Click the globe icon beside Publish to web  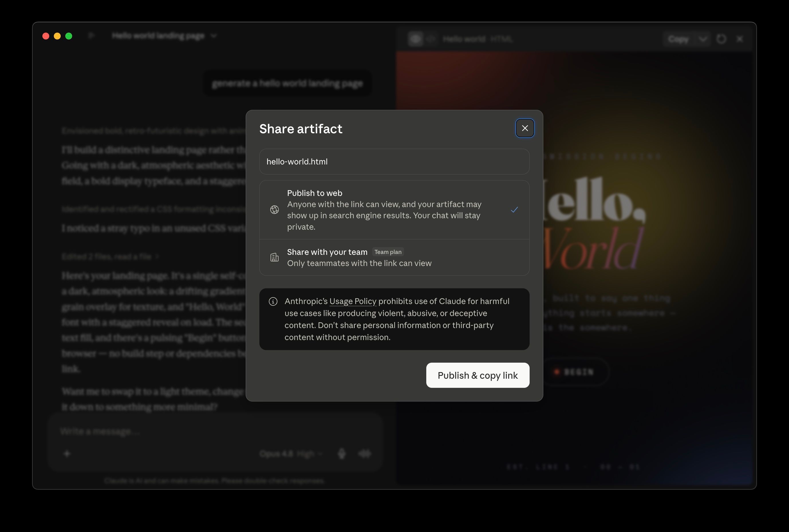tap(274, 210)
